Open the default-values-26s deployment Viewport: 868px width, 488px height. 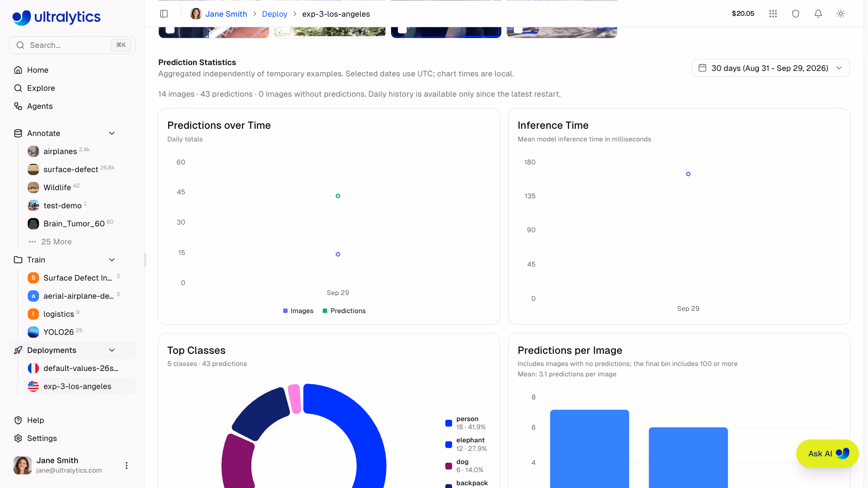pos(79,368)
